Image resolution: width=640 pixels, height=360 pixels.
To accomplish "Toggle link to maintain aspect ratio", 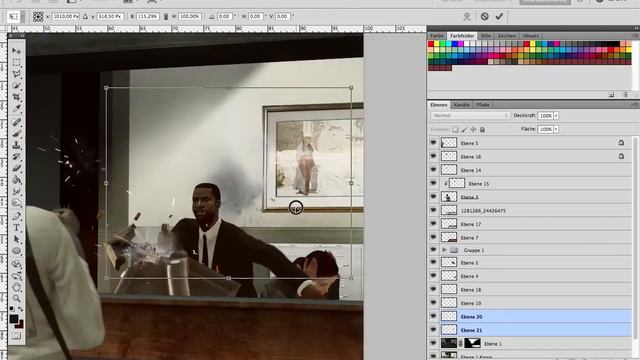I will tap(166, 16).
